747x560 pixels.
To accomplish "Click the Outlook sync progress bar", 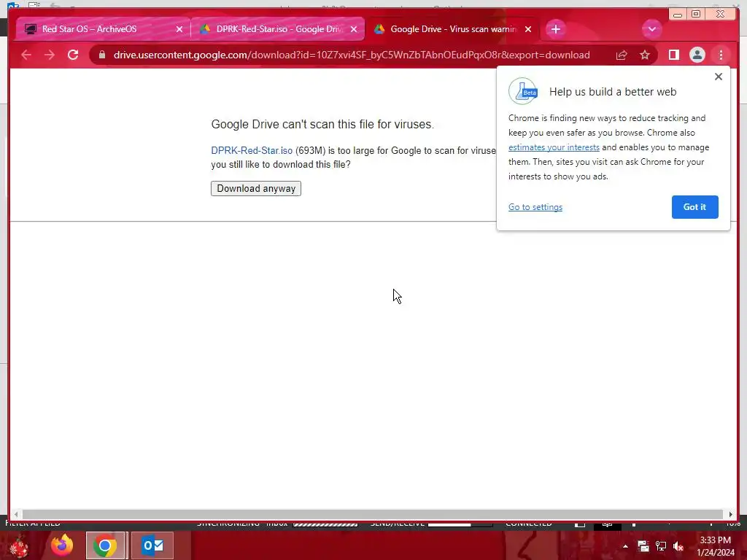I will point(325,524).
